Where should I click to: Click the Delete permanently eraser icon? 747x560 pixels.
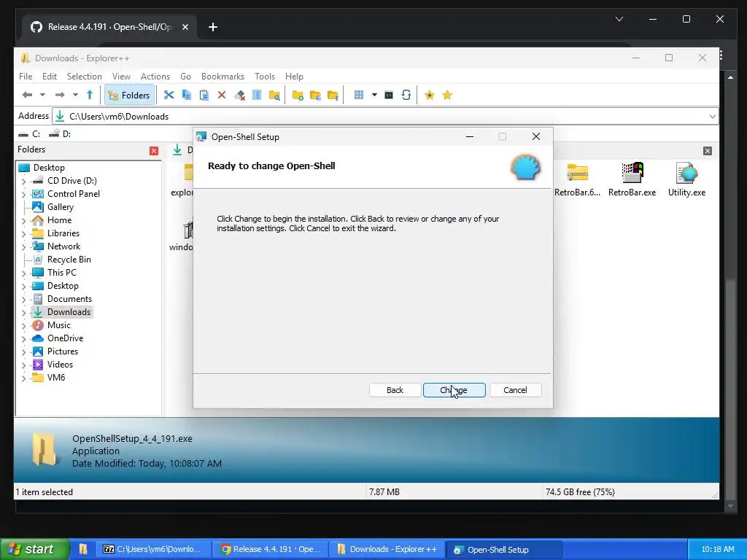tap(239, 95)
